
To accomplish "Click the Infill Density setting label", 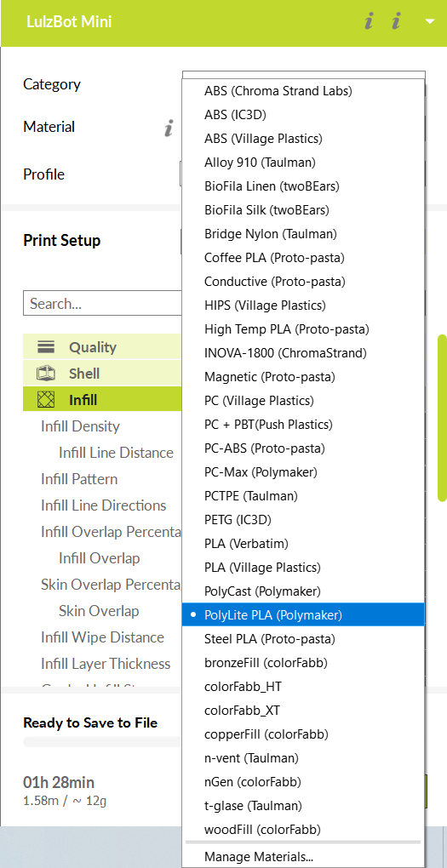I will 80,427.
